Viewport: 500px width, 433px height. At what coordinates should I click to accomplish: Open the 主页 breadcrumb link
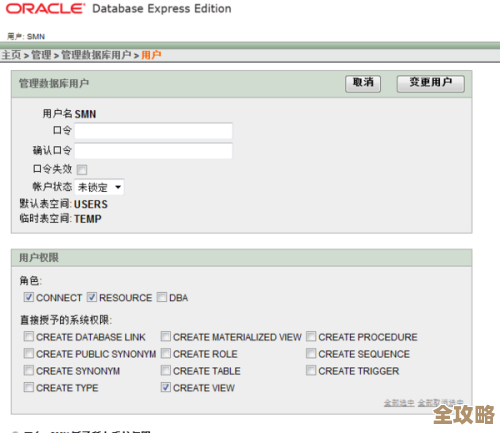pyautogui.click(x=11, y=55)
